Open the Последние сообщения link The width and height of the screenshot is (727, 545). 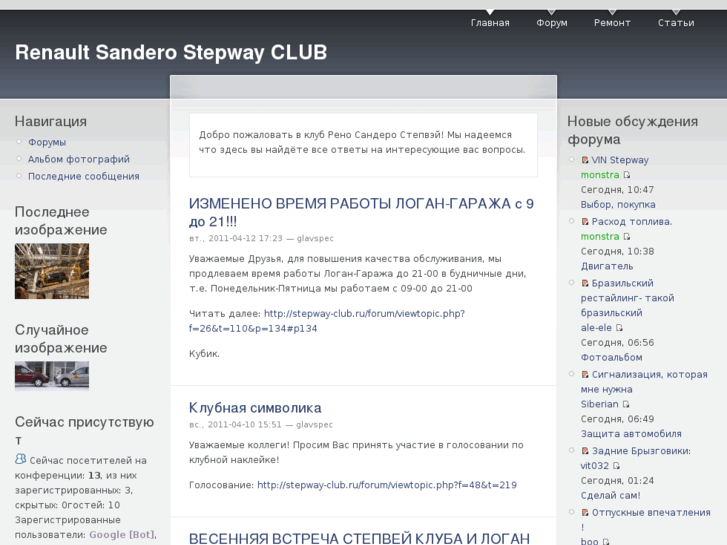coord(83,176)
